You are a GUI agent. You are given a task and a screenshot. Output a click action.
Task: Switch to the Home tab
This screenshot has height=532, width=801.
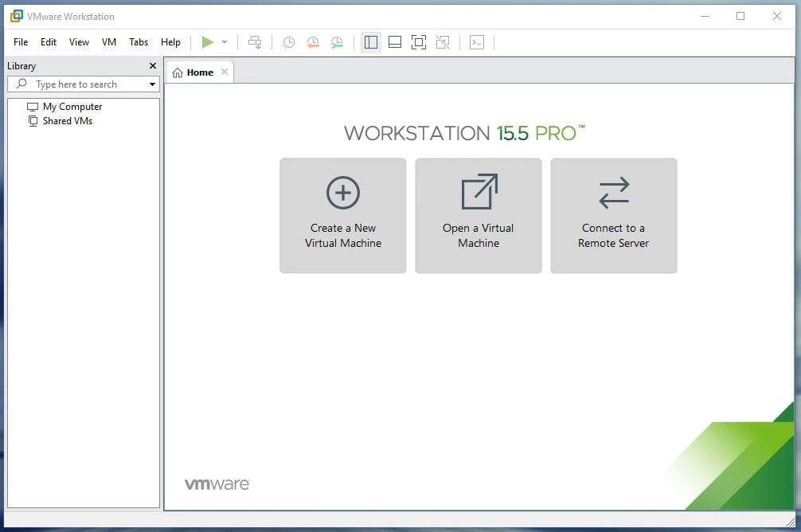200,72
